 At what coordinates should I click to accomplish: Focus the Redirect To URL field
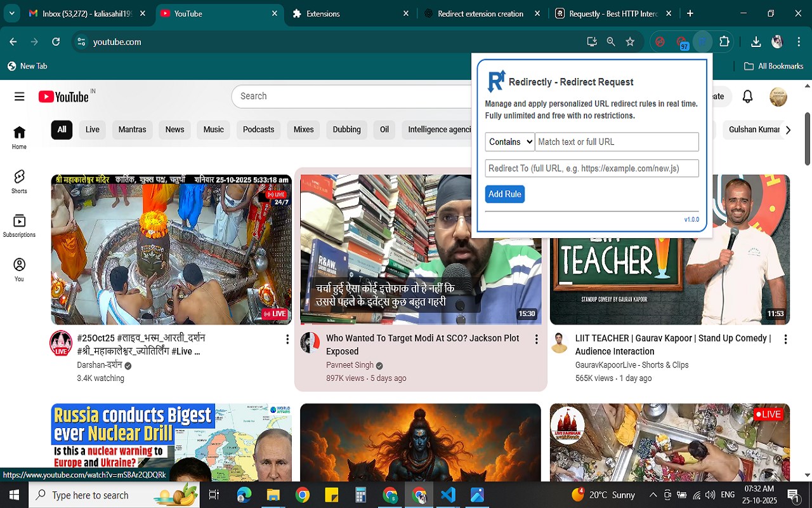coord(592,168)
